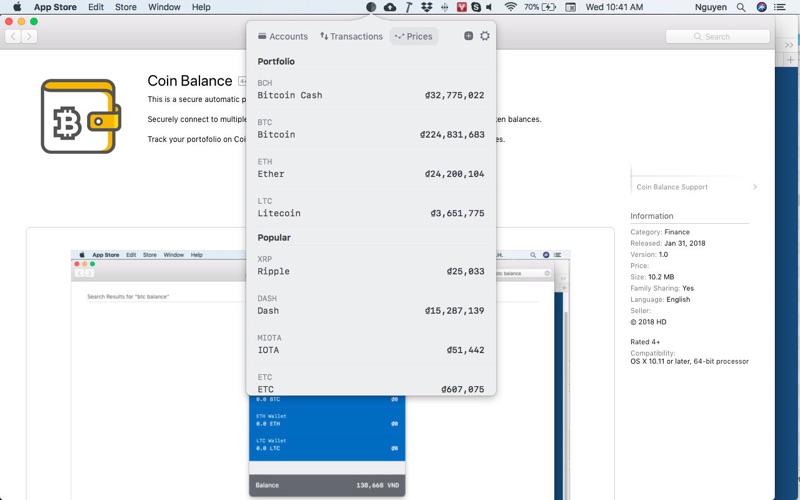This screenshot has height=500, width=800.
Task: Open the popover settings gear
Action: pos(485,36)
